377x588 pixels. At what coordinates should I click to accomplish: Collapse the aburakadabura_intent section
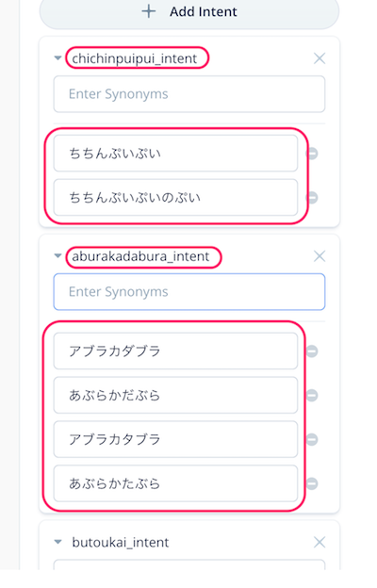pos(57,256)
